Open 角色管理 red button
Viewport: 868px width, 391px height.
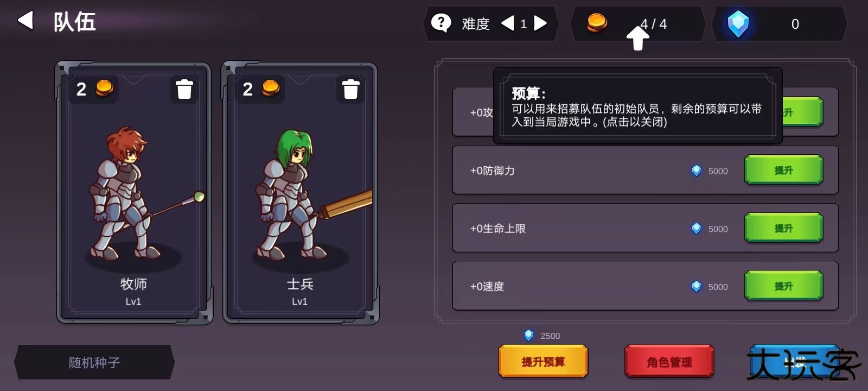(x=669, y=361)
